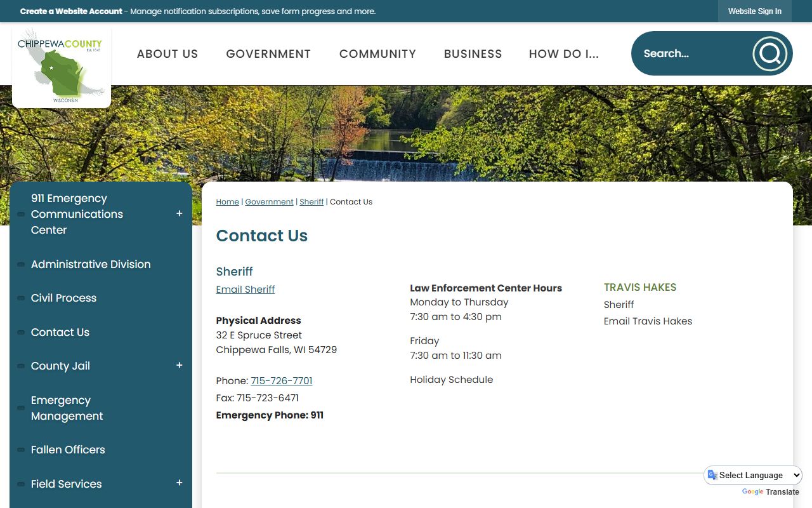The image size is (812, 508).
Task: Go to Home breadcrumb link
Action: 227,202
